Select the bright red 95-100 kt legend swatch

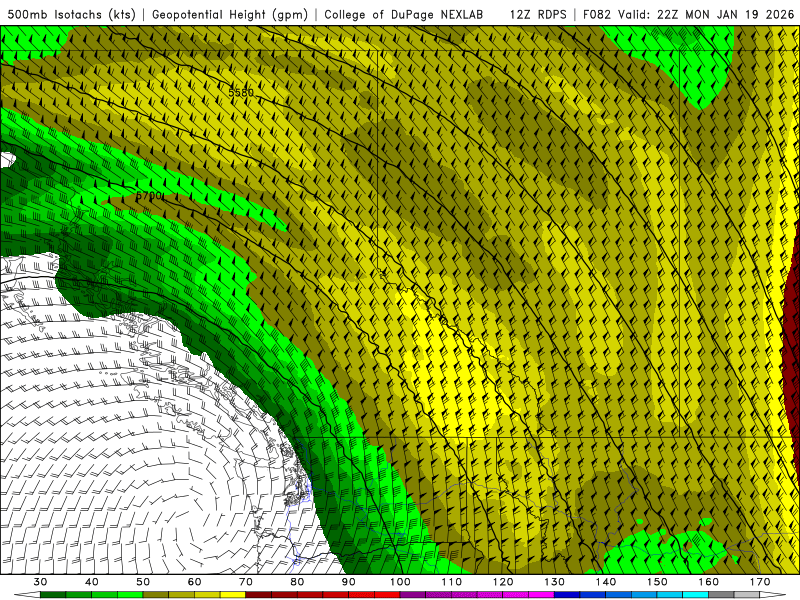[x=387, y=595]
